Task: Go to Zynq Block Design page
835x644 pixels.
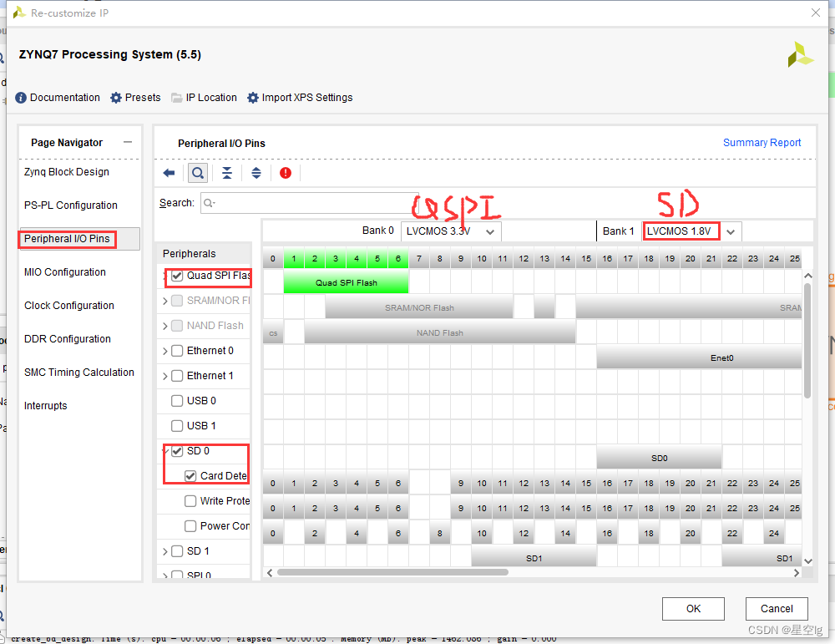Action: [67, 172]
